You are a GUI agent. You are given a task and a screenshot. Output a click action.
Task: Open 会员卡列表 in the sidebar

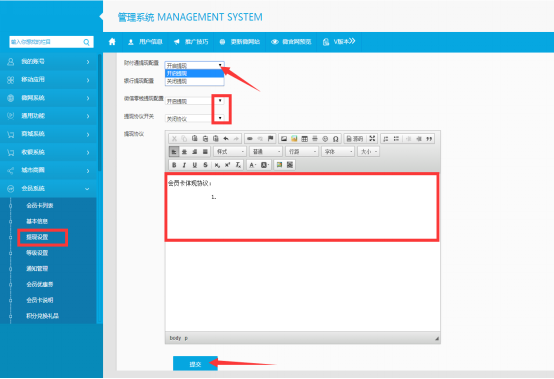pos(40,206)
